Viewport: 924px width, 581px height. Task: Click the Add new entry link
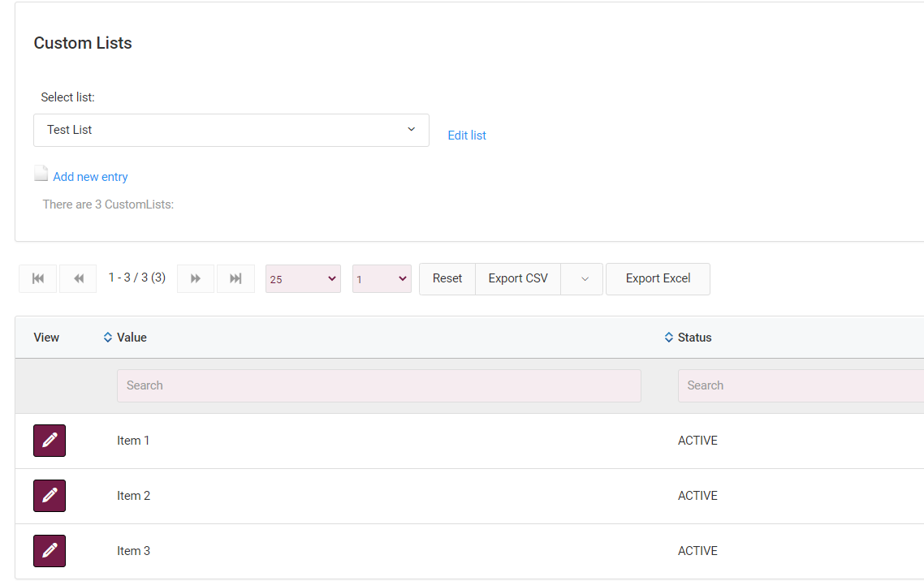90,177
